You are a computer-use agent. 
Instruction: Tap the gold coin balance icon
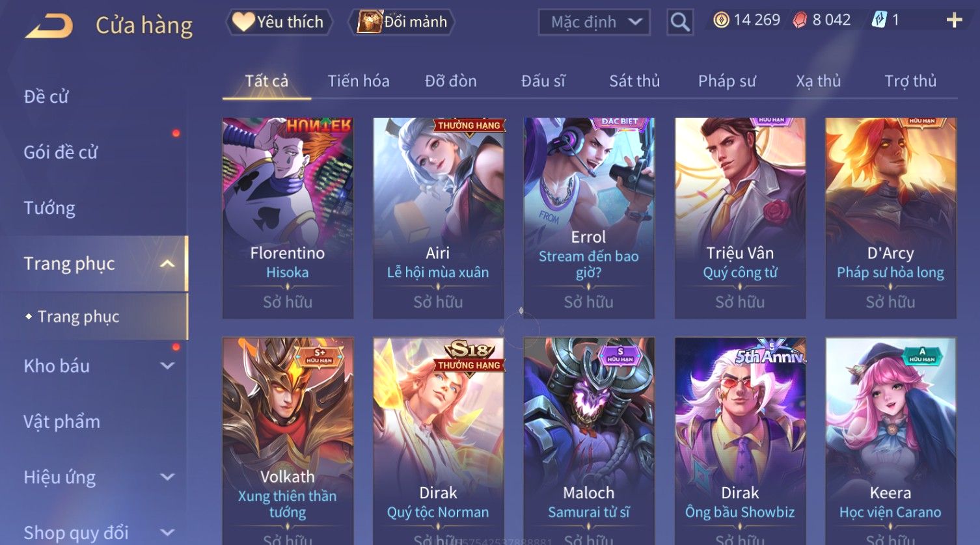click(721, 20)
